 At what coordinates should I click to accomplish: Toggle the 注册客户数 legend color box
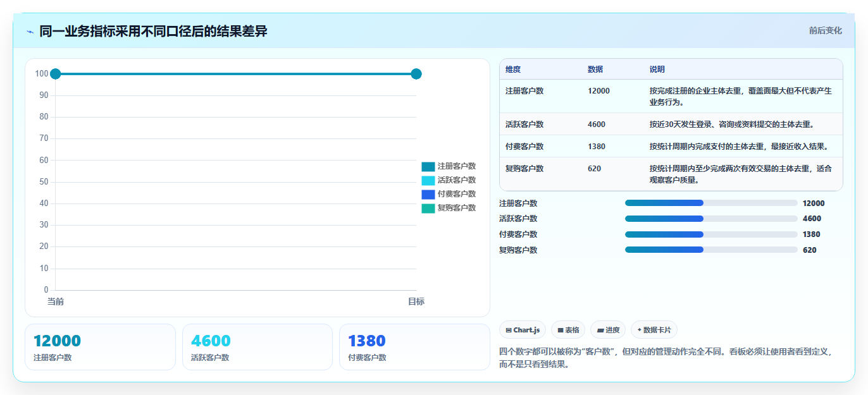(x=428, y=166)
